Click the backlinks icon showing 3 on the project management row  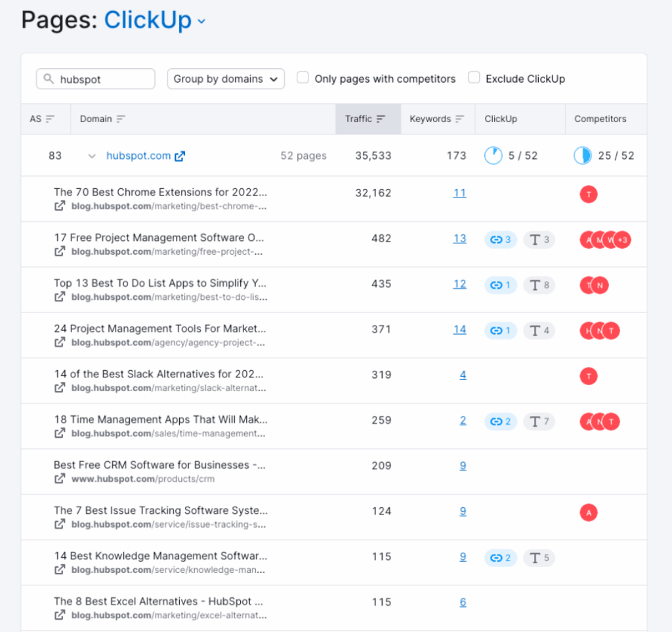pos(501,240)
